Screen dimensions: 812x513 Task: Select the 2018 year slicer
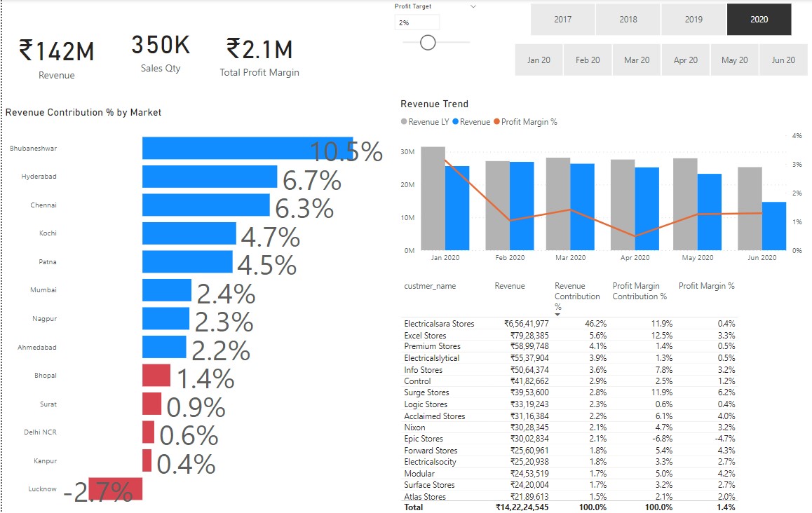tap(628, 20)
